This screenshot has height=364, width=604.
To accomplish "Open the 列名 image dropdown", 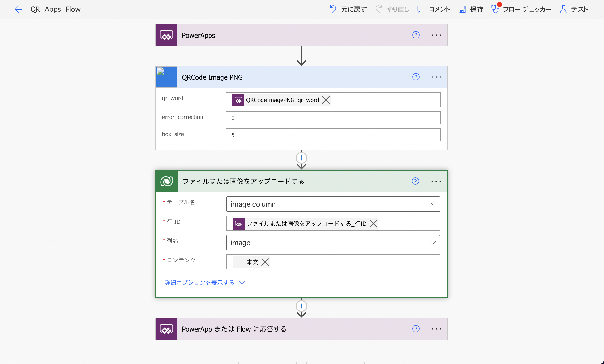I will [x=333, y=243].
